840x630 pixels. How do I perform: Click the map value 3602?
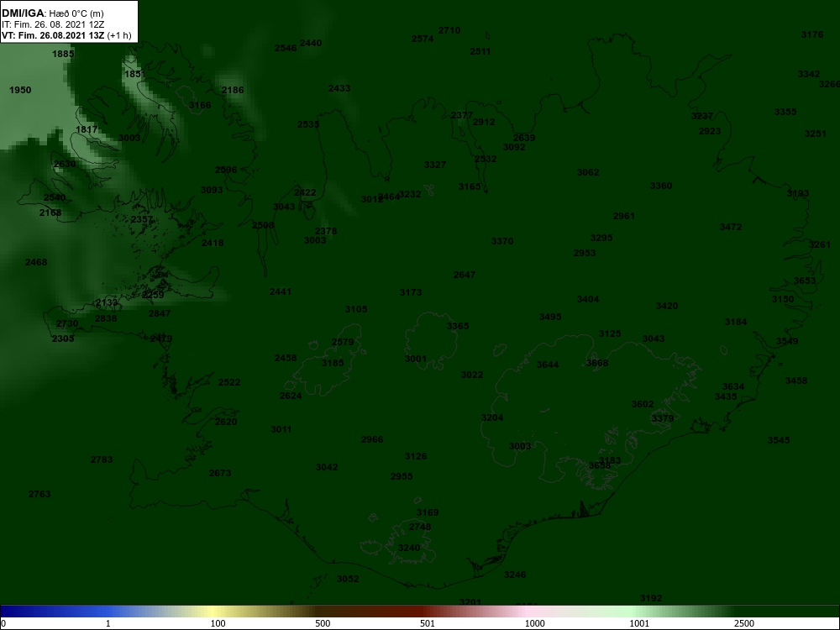(x=643, y=405)
